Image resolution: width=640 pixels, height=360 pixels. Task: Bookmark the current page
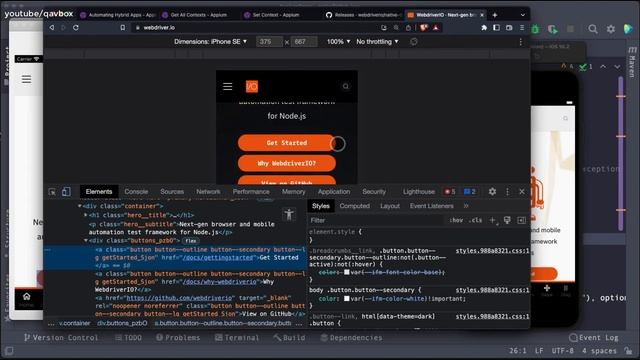(x=123, y=27)
